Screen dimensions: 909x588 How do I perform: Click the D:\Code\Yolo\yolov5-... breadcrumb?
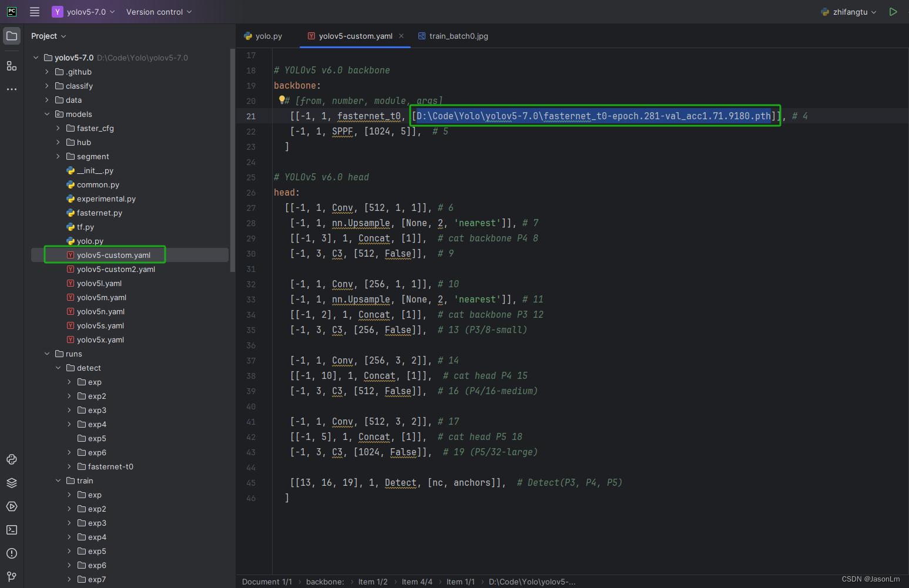point(532,582)
